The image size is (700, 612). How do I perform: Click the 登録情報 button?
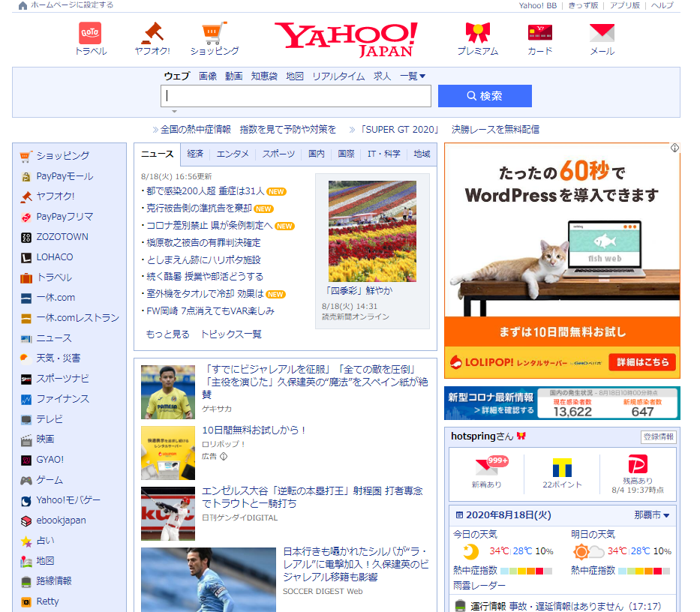(659, 436)
